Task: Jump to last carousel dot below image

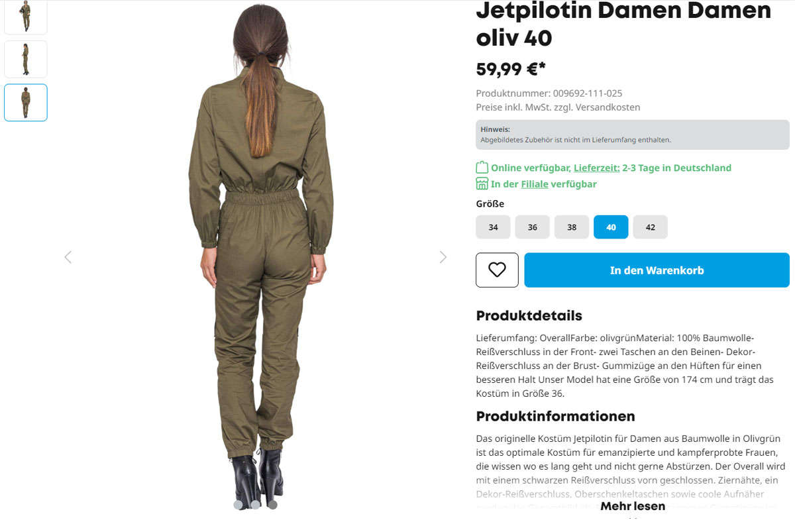Action: pyautogui.click(x=272, y=504)
